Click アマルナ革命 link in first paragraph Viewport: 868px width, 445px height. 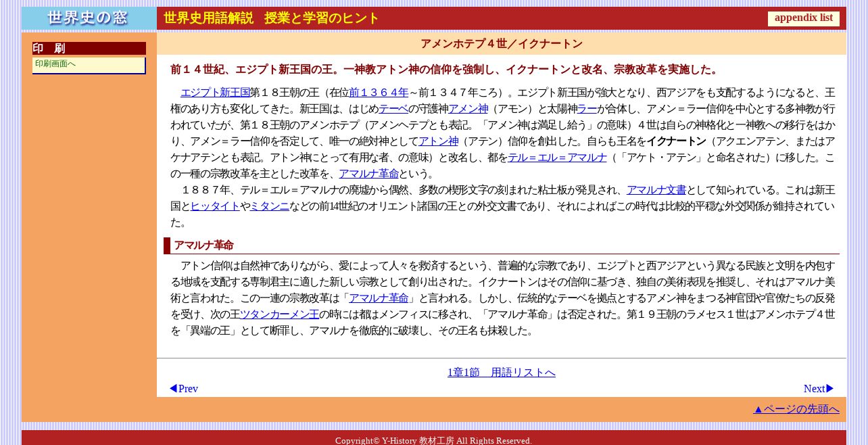point(368,174)
